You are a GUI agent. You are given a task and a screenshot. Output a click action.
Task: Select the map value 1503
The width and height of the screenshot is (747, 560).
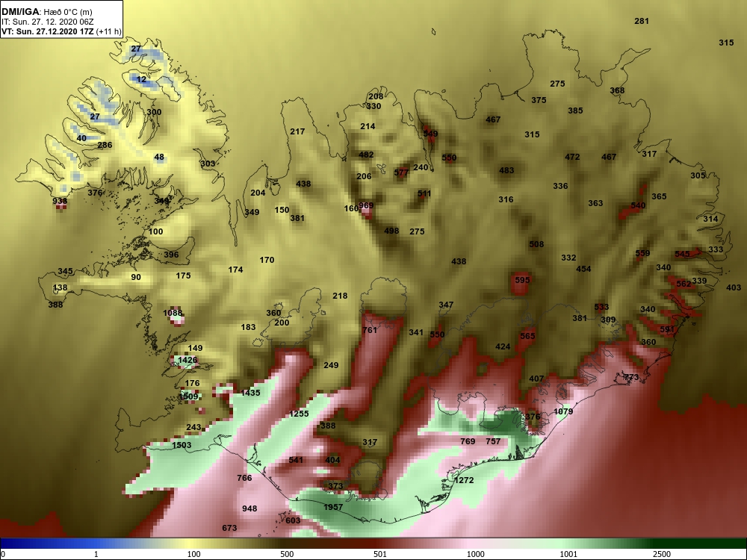click(x=182, y=445)
